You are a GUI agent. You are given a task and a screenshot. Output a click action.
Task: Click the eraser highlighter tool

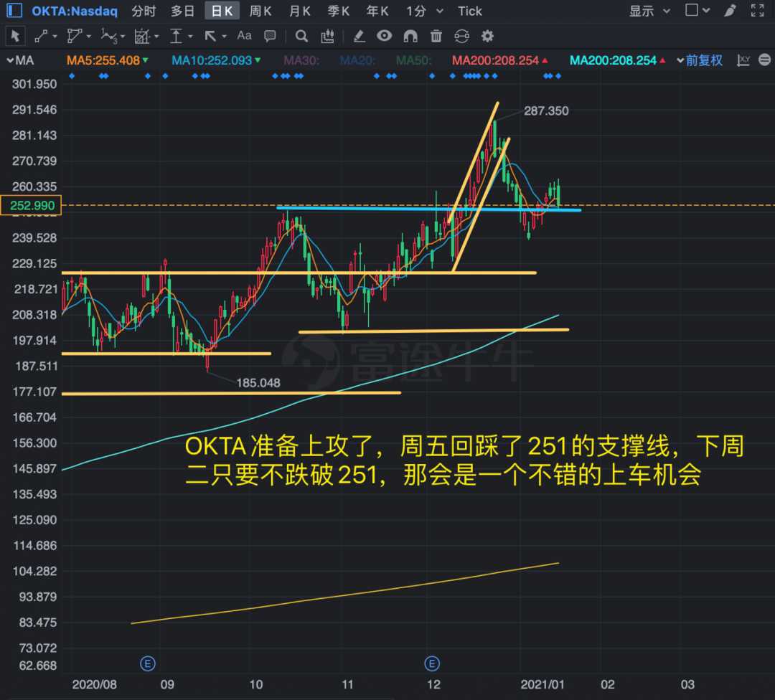360,36
